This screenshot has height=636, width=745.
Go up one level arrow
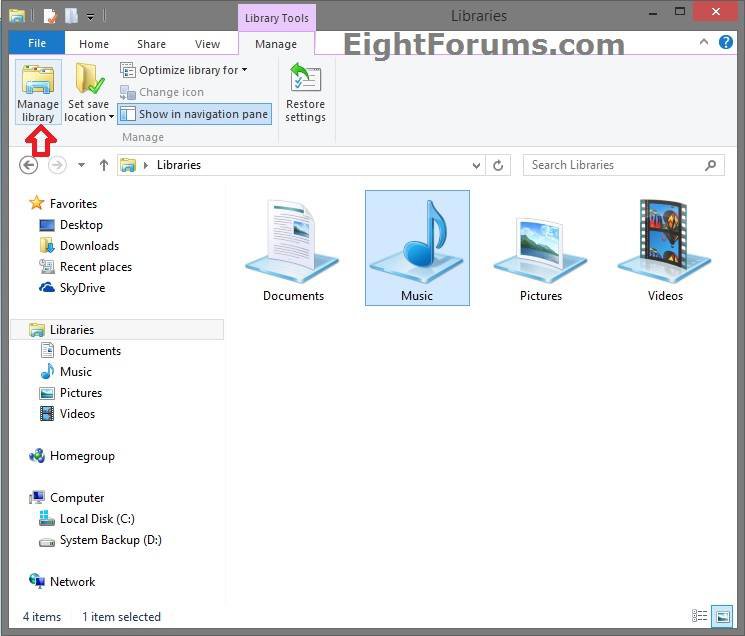[x=104, y=165]
